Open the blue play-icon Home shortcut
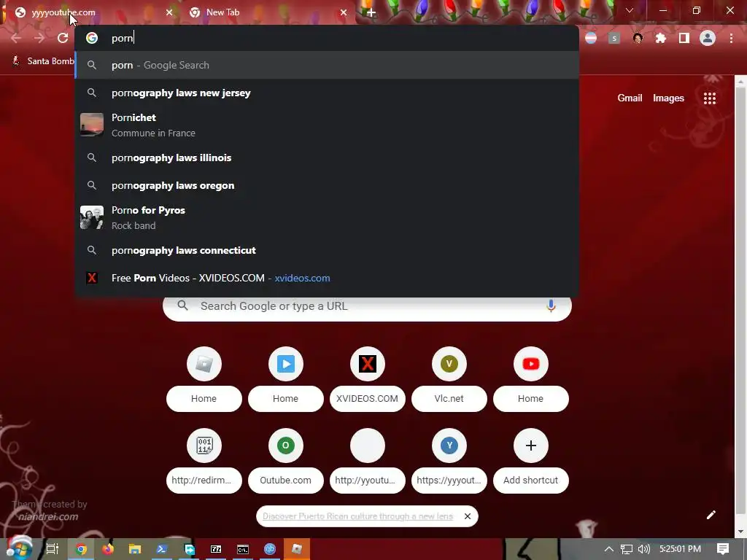The width and height of the screenshot is (747, 560). 286,379
